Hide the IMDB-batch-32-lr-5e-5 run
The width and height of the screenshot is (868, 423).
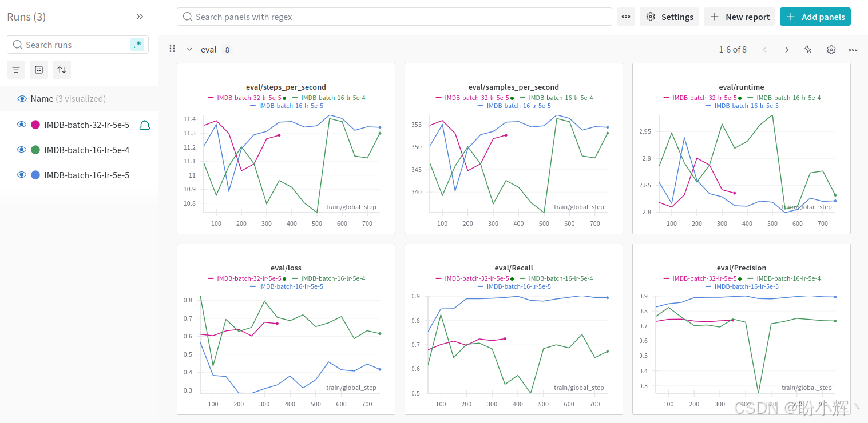(22, 125)
